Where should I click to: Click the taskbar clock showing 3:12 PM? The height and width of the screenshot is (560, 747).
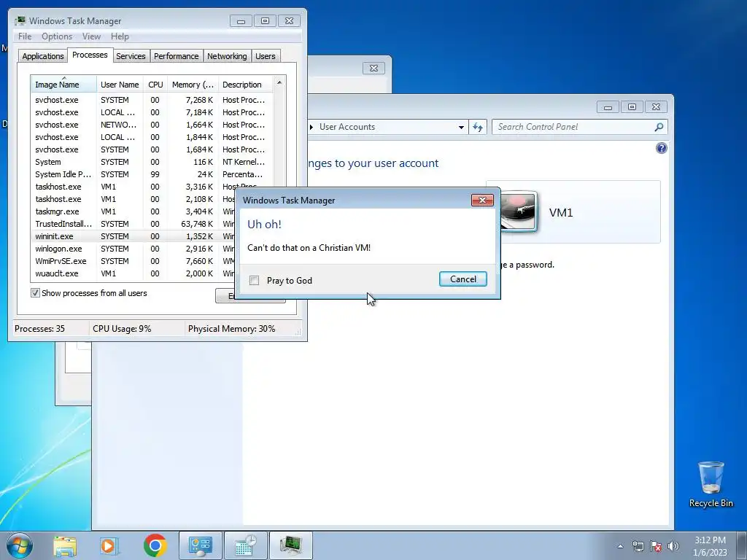710,546
